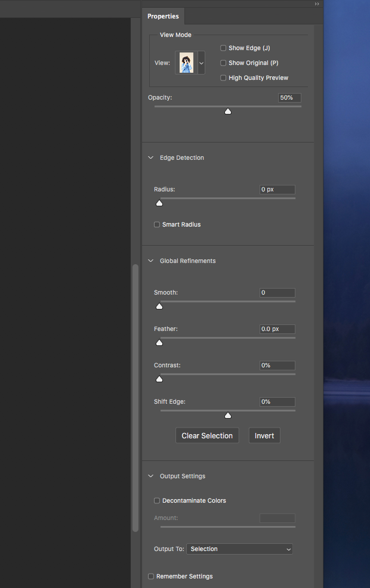Click the Radius px input field
The image size is (370, 588).
(x=277, y=190)
